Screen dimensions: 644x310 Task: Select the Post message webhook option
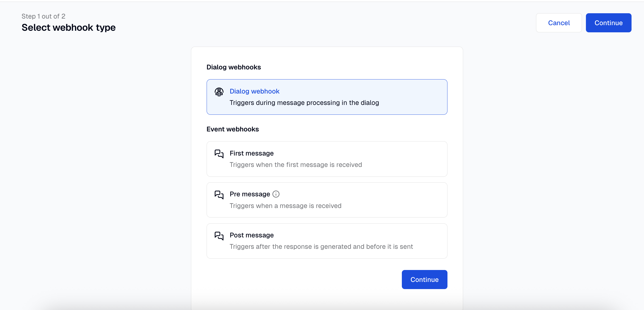(x=327, y=241)
